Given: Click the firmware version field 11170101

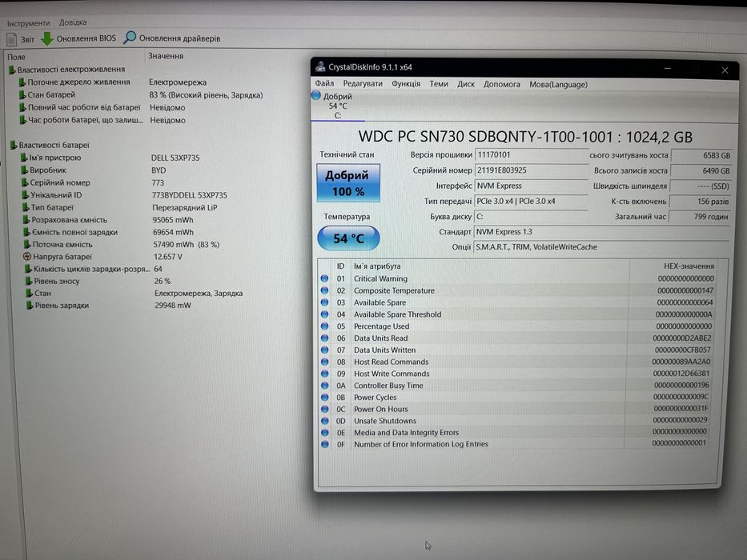Looking at the screenshot, I should (x=531, y=154).
